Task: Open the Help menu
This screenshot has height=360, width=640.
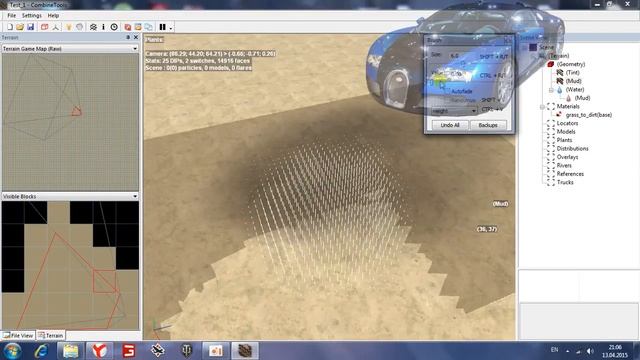Action: click(53, 16)
